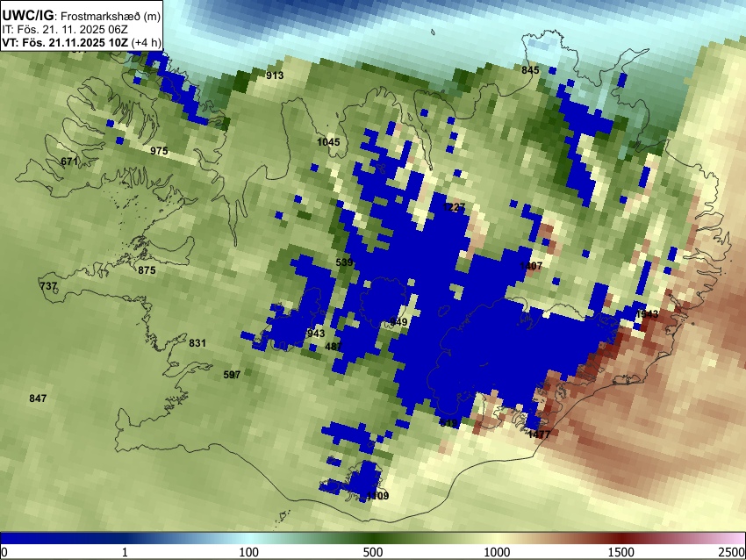Image resolution: width=746 pixels, height=560 pixels.
Task: Click the 1227 height label
Action: [454, 207]
